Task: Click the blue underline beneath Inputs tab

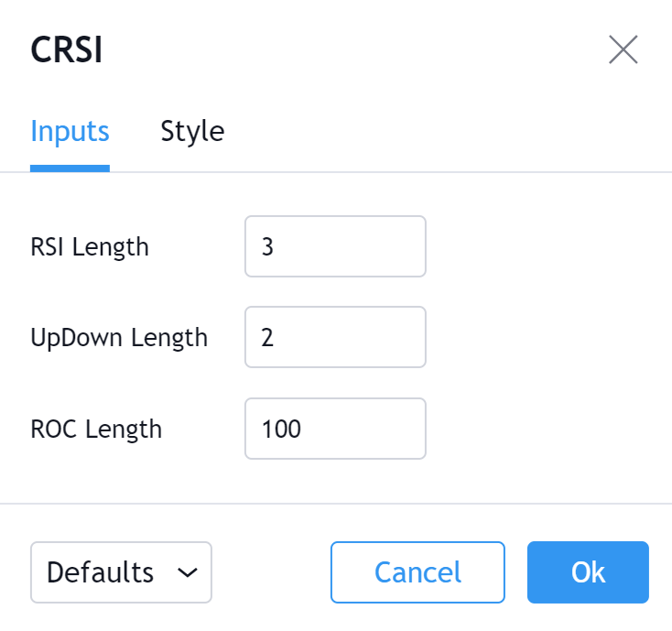Action: [x=70, y=168]
